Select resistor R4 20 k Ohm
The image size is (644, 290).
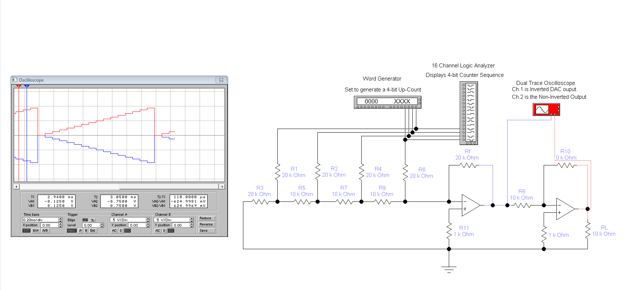click(x=362, y=172)
